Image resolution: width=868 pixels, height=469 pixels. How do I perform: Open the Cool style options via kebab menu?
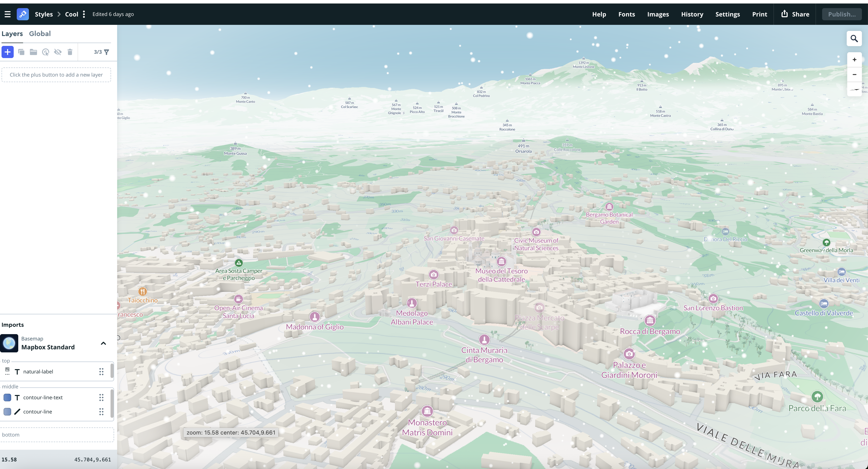(83, 14)
